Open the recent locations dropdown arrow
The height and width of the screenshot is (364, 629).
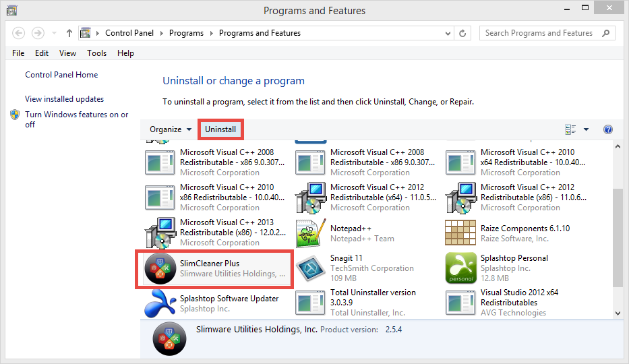point(54,33)
